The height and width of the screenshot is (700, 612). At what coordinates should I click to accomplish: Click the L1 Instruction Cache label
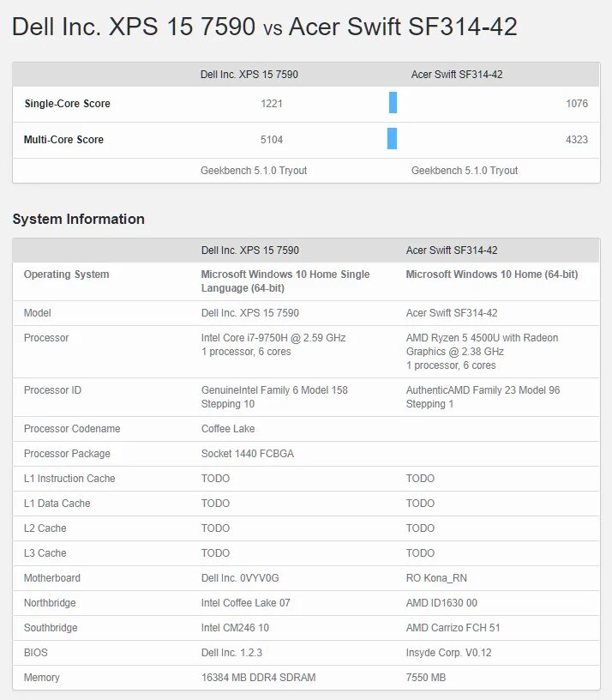pos(69,479)
